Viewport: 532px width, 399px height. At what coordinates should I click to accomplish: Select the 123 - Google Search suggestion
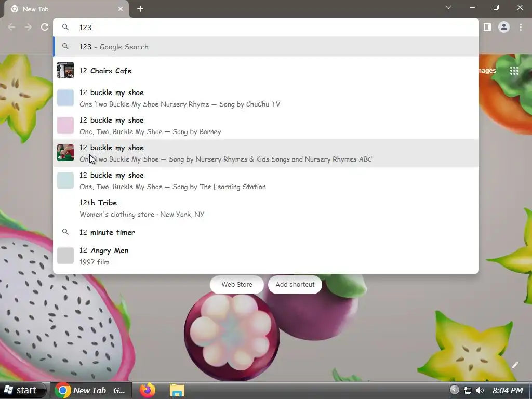(265, 47)
